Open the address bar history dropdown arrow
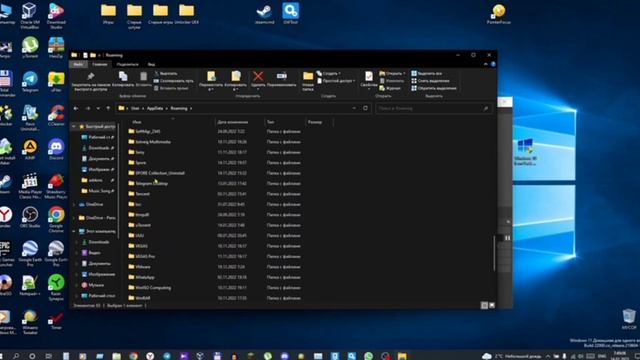Image resolution: width=640 pixels, height=360 pixels. [354, 108]
